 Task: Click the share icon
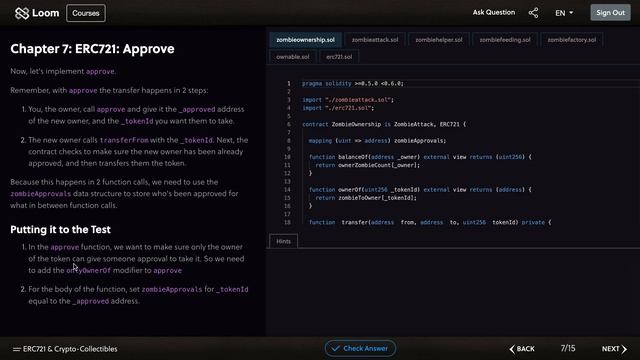[533, 13]
